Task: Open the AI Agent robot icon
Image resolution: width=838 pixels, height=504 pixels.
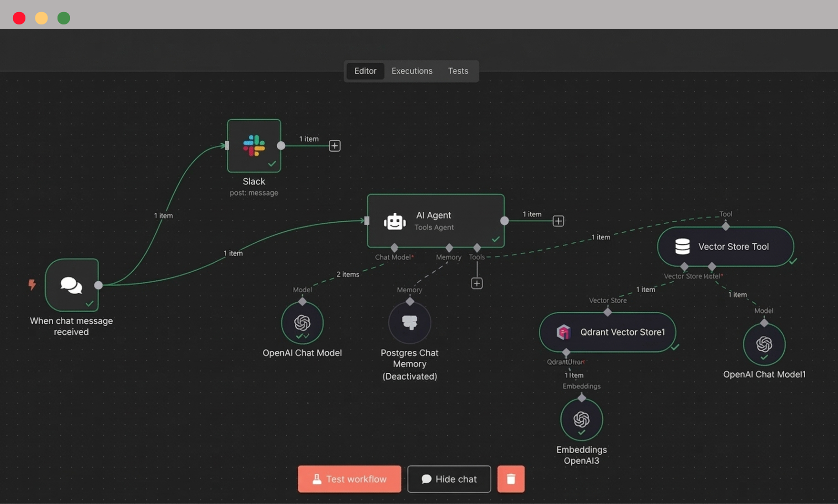Action: coord(394,221)
